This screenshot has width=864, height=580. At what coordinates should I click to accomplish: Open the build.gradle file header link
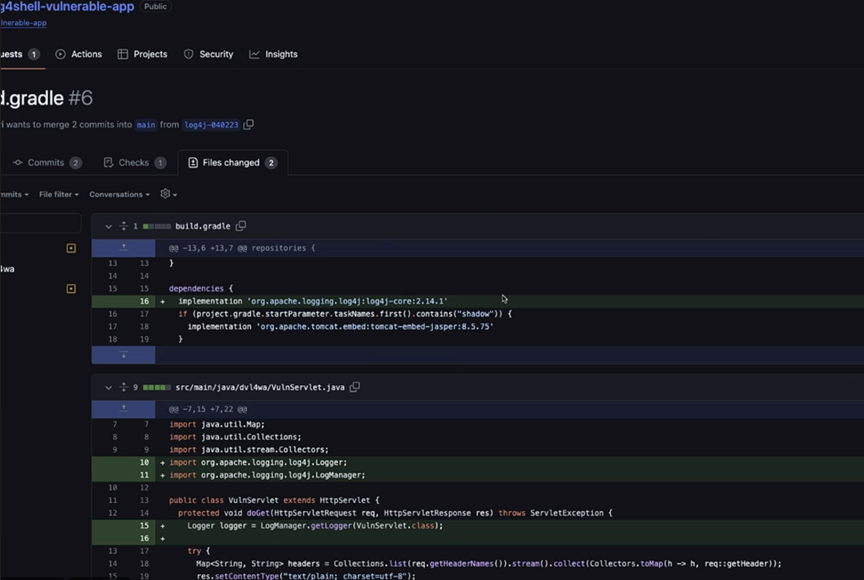pyautogui.click(x=203, y=226)
